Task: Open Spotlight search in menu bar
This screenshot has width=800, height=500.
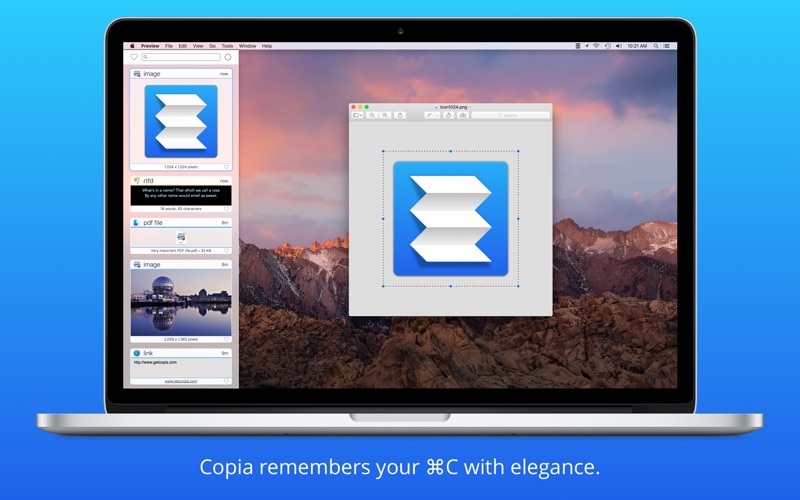Action: (x=656, y=46)
